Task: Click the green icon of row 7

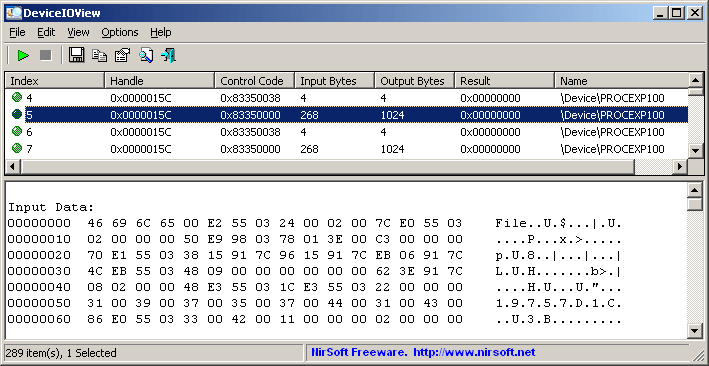Action: click(x=17, y=148)
